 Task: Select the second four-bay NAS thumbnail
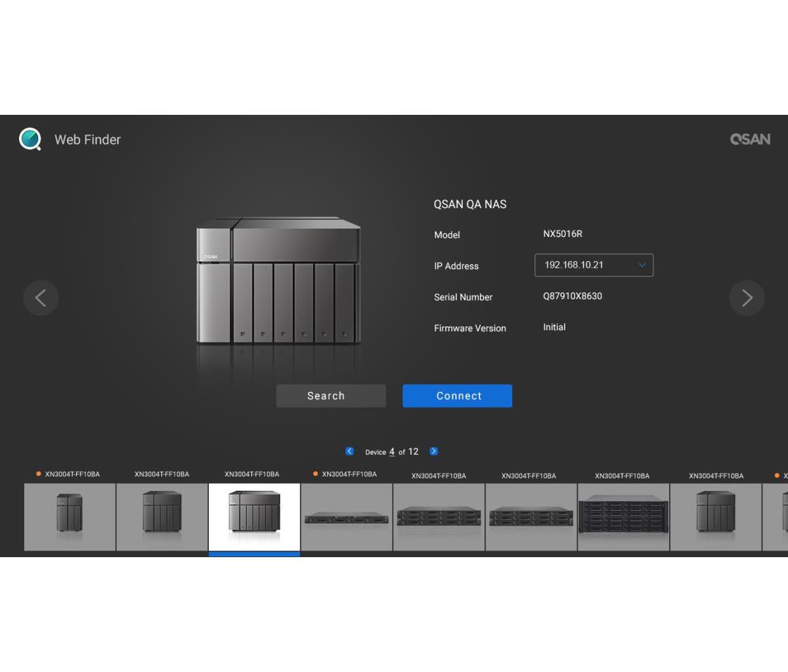[162, 517]
